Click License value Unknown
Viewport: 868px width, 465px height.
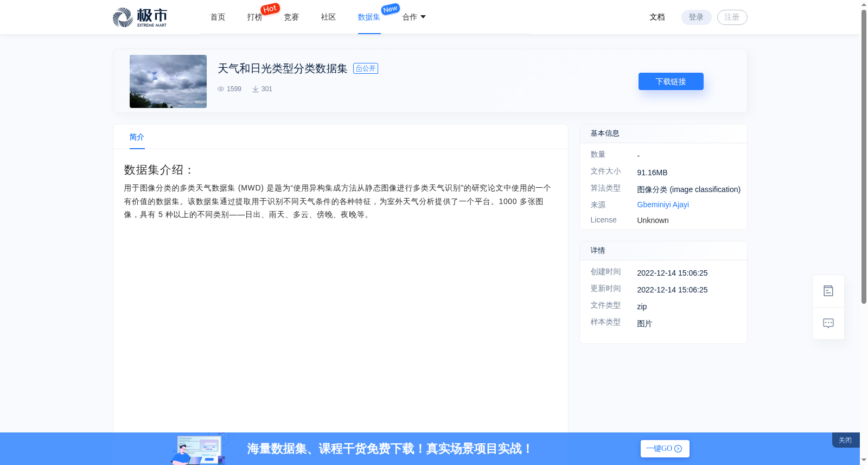click(x=653, y=220)
